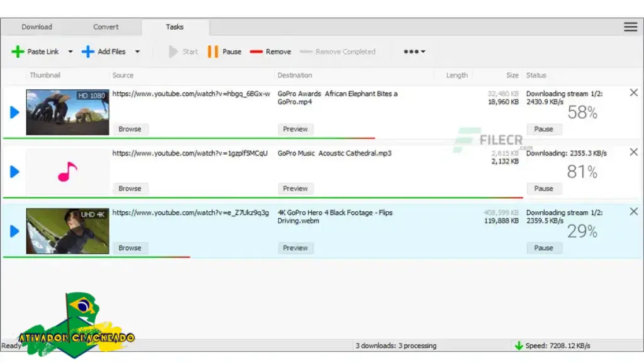Click the Status column header
The image size is (644, 362).
536,75
